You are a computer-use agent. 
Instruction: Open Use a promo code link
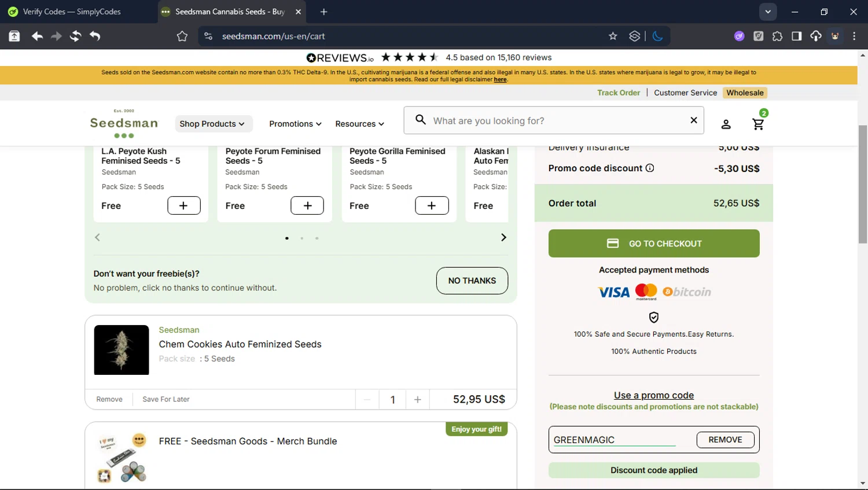[654, 395]
